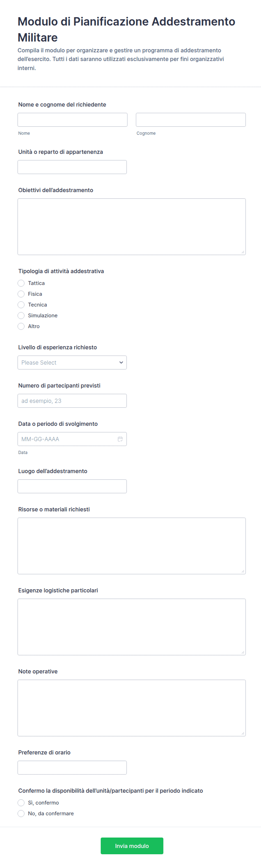Submit form with Invia modulo button
This screenshot has width=261, height=868.
tap(132, 846)
